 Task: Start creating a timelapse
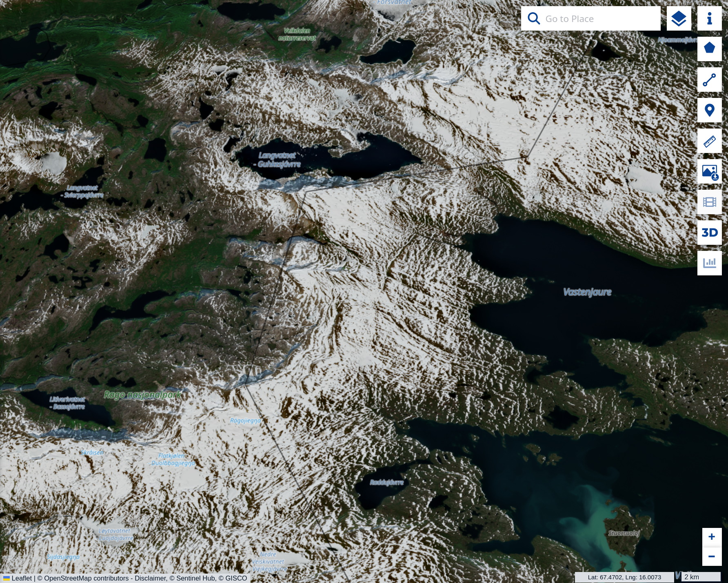point(709,202)
